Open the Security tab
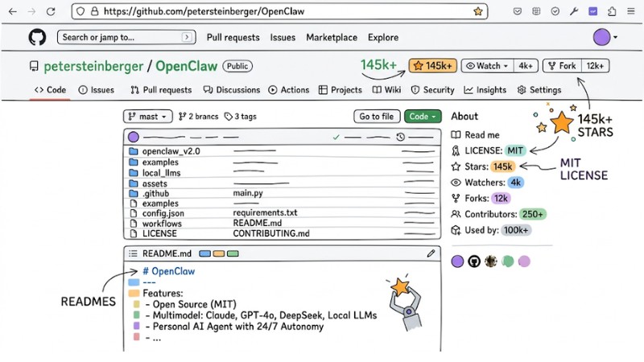Image resolution: width=644 pixels, height=362 pixels. tap(432, 90)
